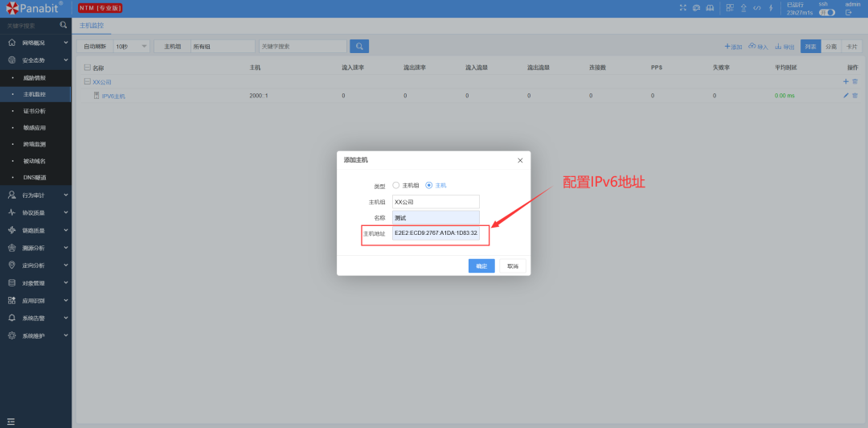
Task: Collapse the XX公司 group tree node
Action: [x=87, y=81]
